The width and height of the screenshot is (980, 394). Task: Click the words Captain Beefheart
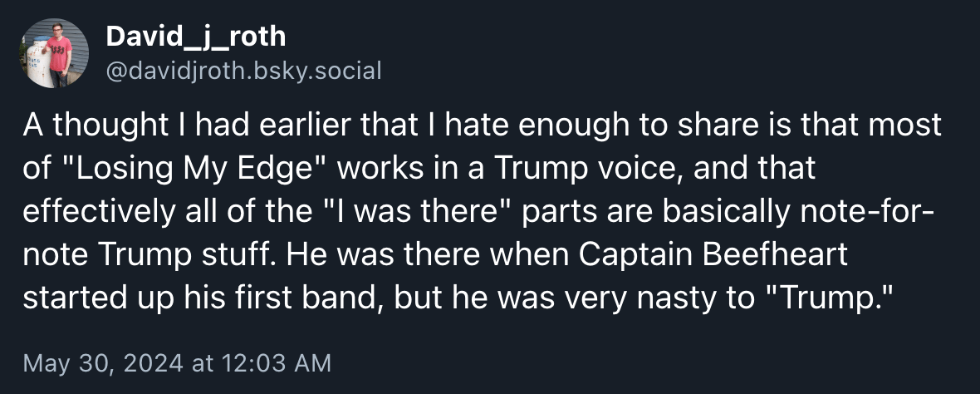point(712,255)
